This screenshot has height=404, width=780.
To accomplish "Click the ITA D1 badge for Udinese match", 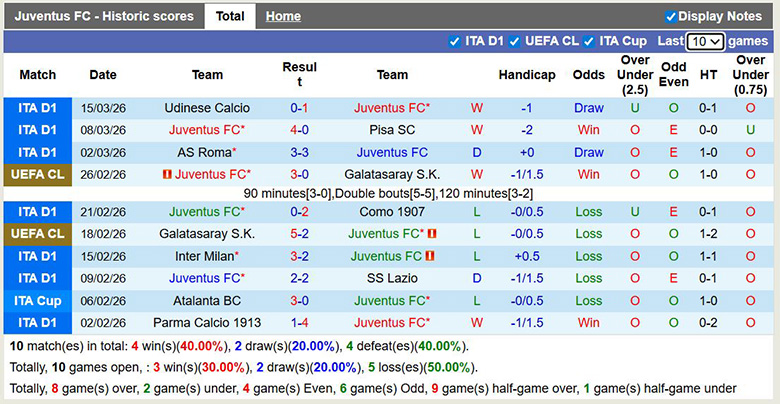I will (38, 108).
